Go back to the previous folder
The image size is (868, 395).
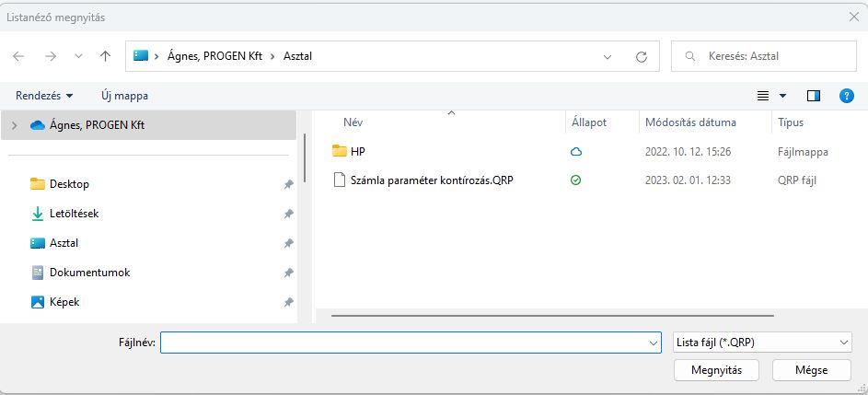click(18, 56)
